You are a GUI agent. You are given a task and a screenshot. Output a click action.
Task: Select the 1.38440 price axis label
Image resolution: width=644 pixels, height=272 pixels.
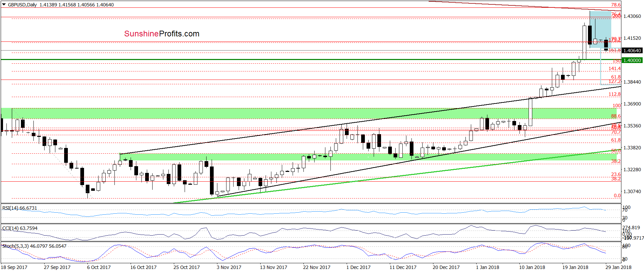pos(632,82)
